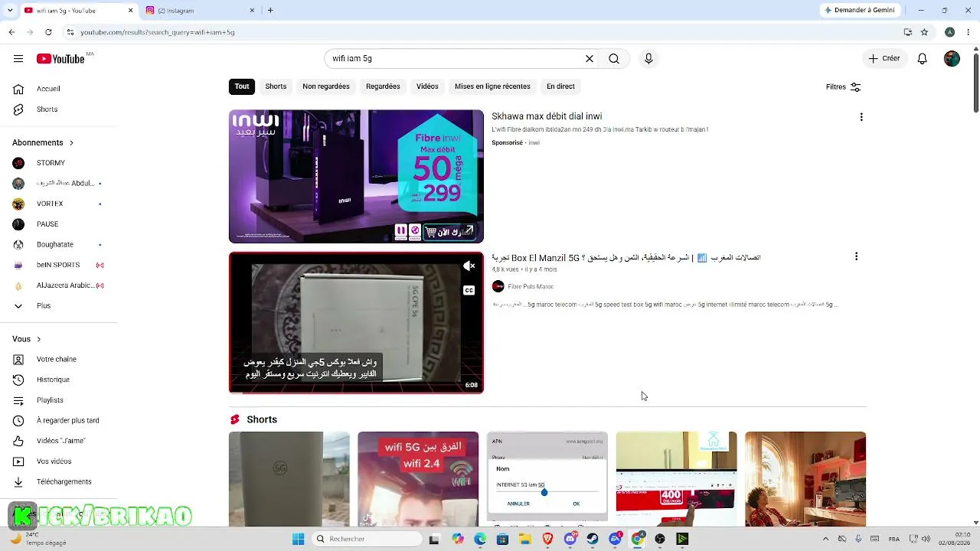This screenshot has width=980, height=551.
Task: Go to the YouTube home logo
Action: 60,59
